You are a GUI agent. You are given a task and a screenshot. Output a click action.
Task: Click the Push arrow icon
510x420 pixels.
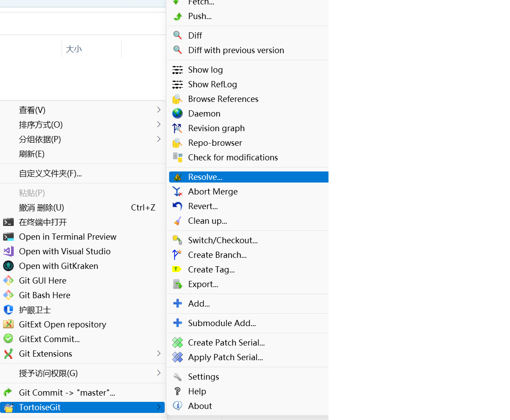[x=178, y=16]
